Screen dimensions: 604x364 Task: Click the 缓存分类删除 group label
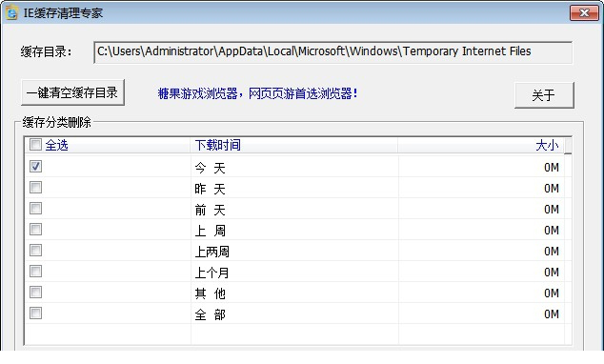pos(56,123)
